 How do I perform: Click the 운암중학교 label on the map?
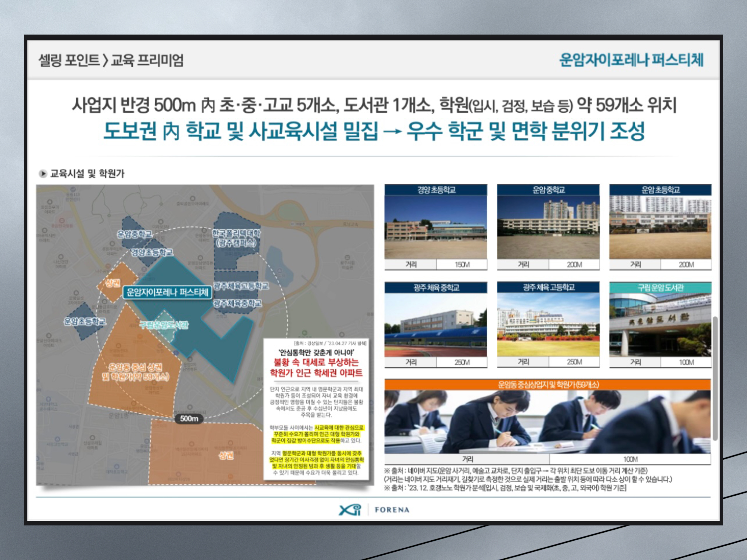click(x=134, y=234)
